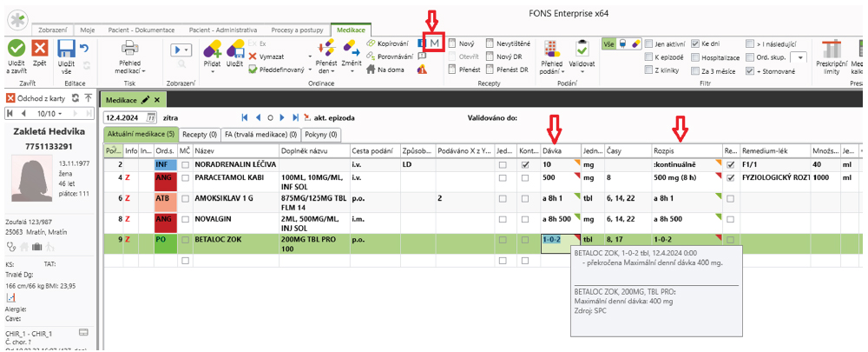This screenshot has width=868, height=352.
Task: Tick the Hospitalizace filter checkbox
Action: pos(694,56)
